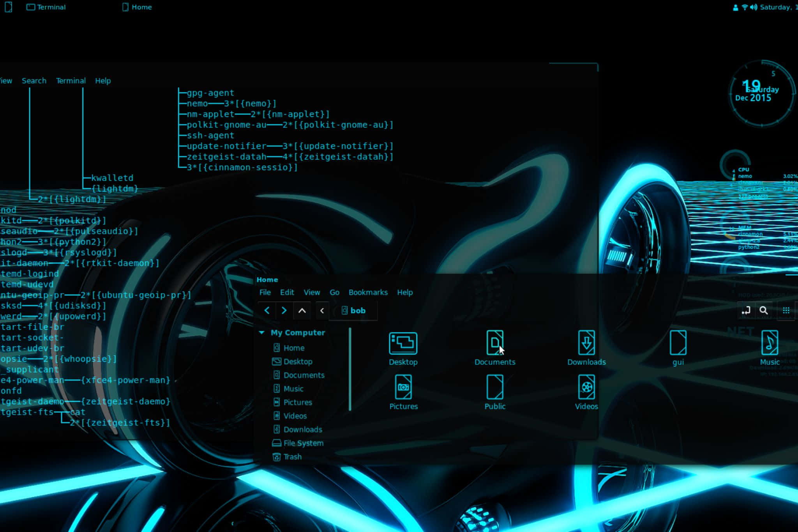Collapse the My Computer sidebar section
The height and width of the screenshot is (532, 798).
[262, 332]
